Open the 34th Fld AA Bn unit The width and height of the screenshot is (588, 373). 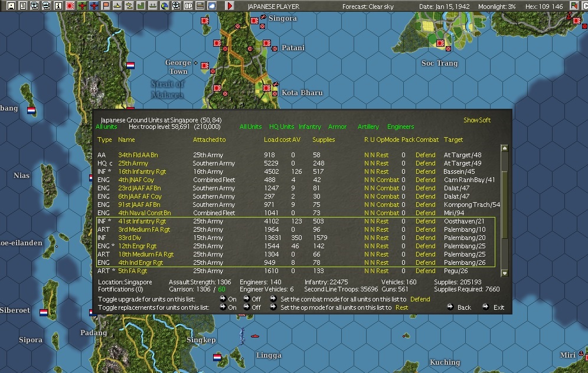pyautogui.click(x=138, y=155)
